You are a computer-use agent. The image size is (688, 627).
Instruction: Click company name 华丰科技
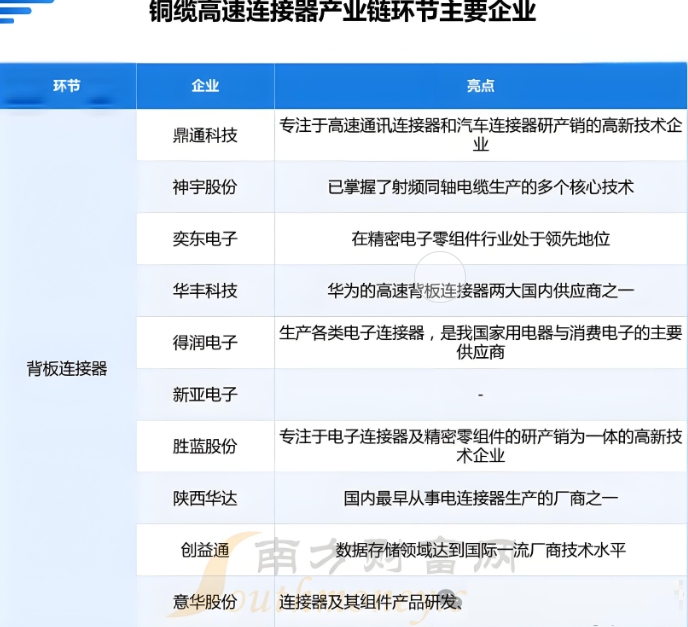click(205, 290)
